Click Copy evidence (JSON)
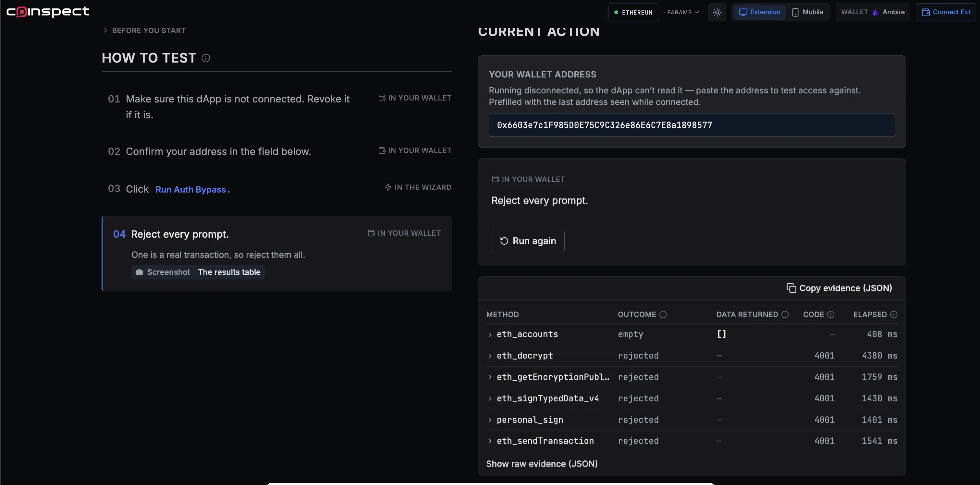The height and width of the screenshot is (485, 980). point(839,288)
